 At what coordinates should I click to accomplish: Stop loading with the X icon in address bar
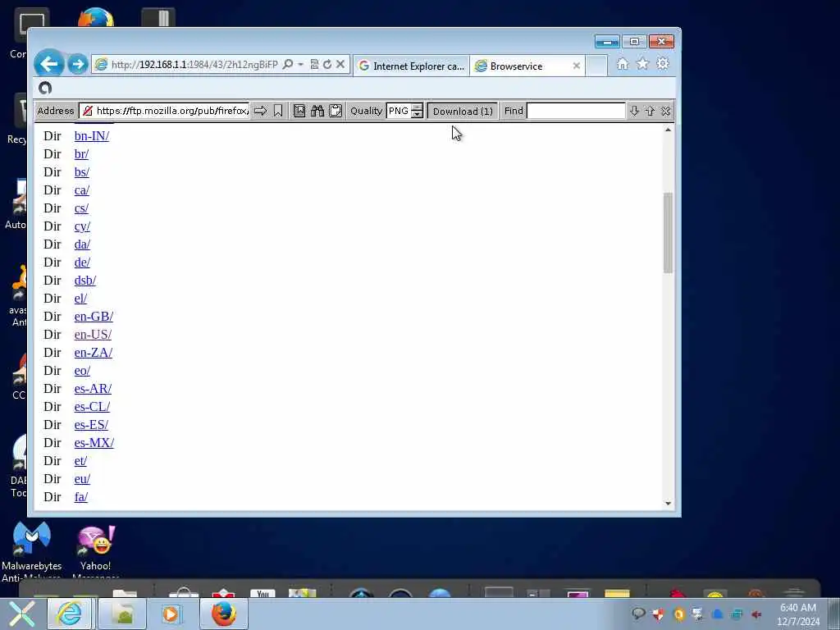click(x=340, y=64)
